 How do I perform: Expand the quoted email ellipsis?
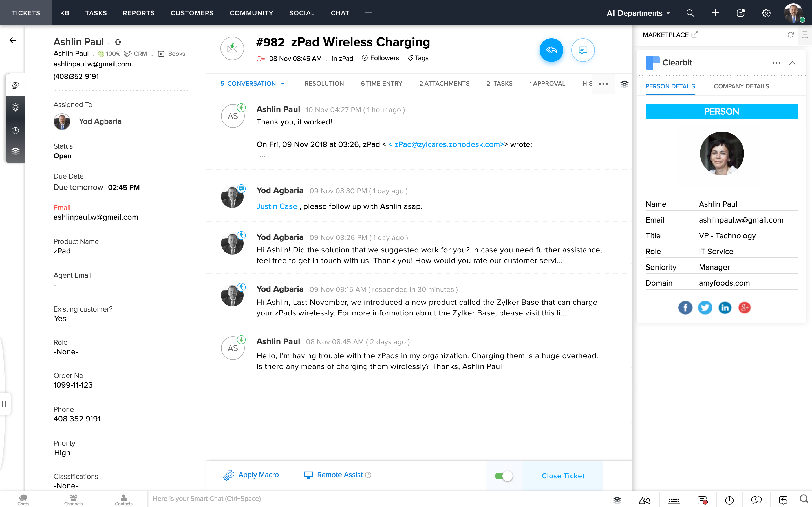click(x=262, y=156)
